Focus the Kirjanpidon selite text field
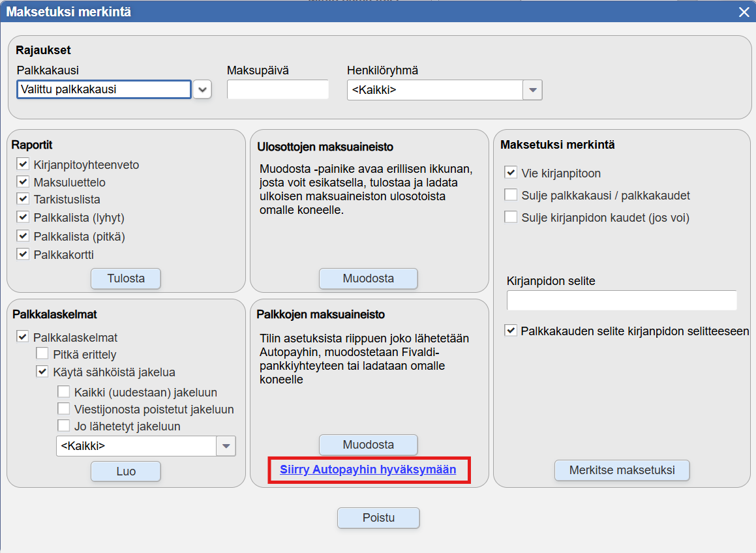756x553 pixels. pyautogui.click(x=622, y=301)
